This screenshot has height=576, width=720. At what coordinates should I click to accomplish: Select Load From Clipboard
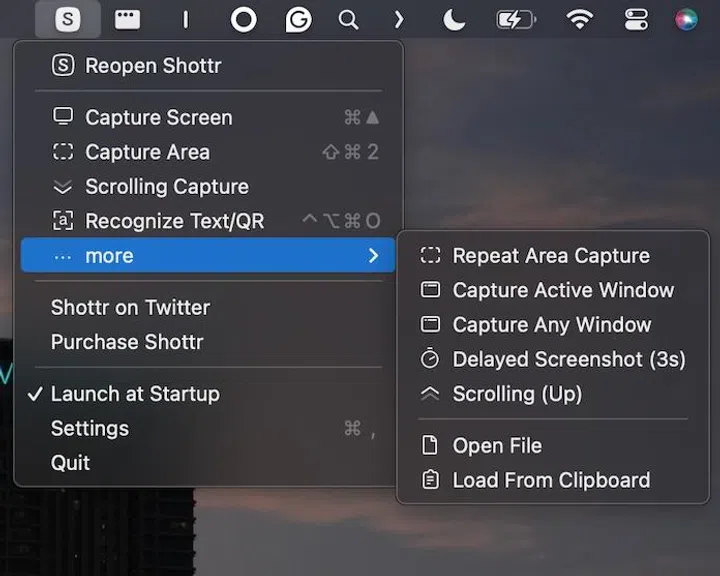coord(553,480)
